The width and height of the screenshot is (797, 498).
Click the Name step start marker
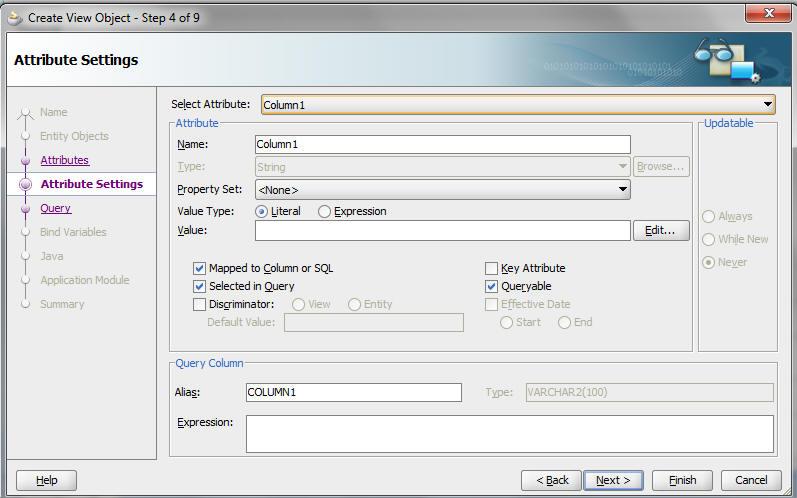pyautogui.click(x=25, y=114)
